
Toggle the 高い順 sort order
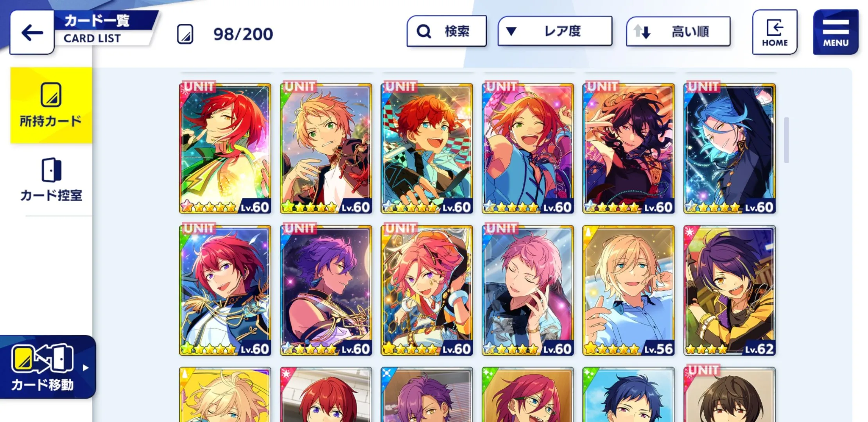678,32
